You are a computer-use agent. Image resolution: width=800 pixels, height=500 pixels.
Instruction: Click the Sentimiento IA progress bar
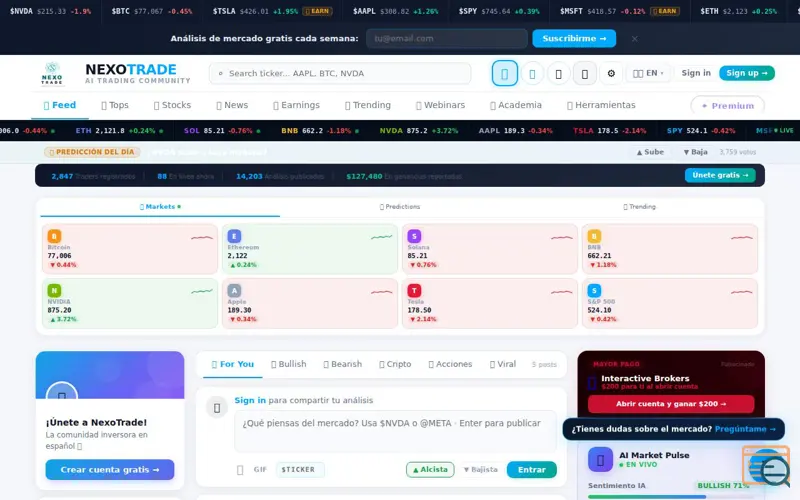click(x=671, y=496)
